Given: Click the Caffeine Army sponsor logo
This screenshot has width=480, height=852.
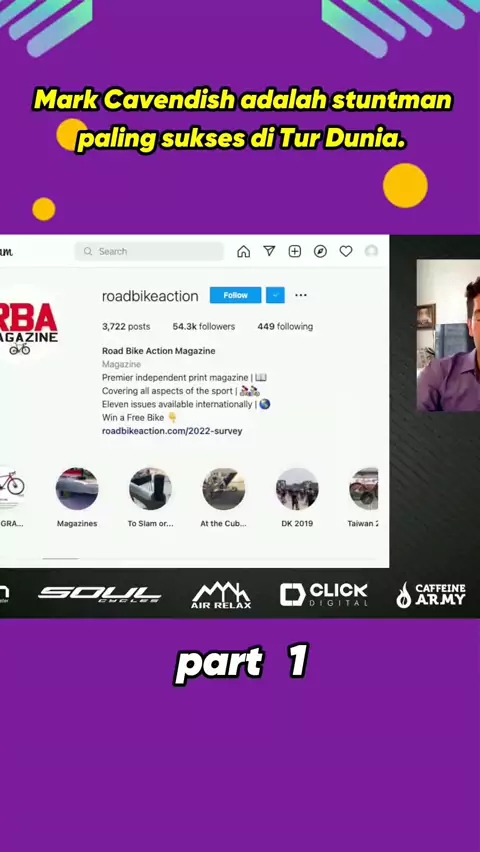Looking at the screenshot, I should point(431,595).
